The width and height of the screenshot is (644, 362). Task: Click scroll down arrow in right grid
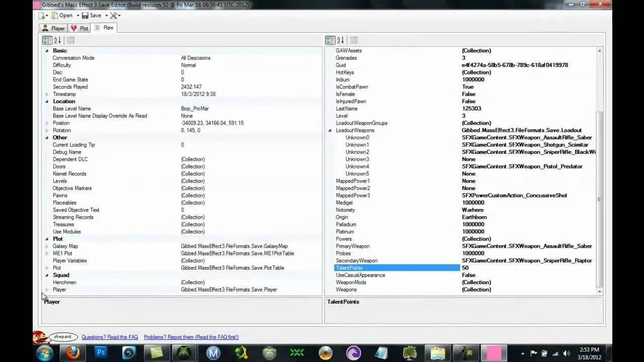(599, 292)
